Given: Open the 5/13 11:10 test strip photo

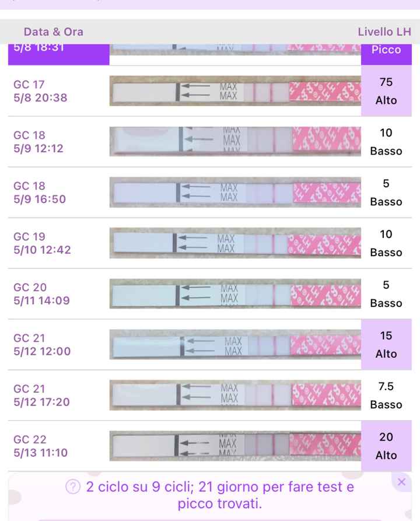Looking at the screenshot, I should pyautogui.click(x=235, y=446).
